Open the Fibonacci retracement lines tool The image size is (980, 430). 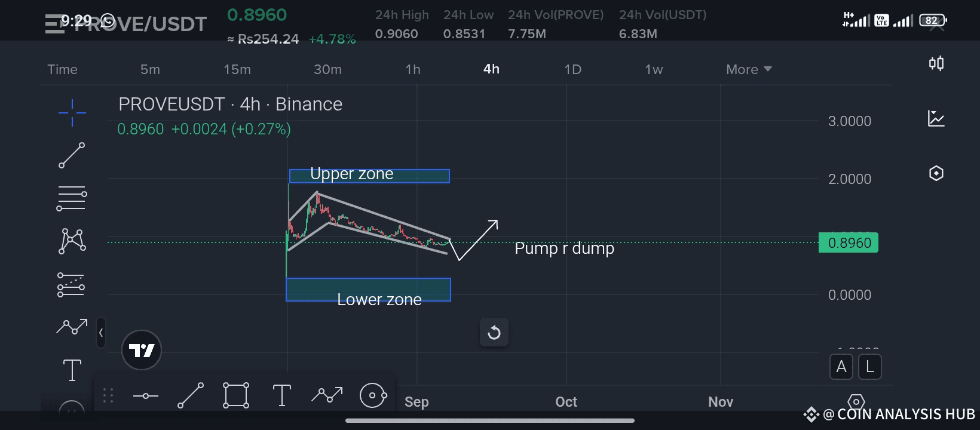pyautogui.click(x=72, y=198)
